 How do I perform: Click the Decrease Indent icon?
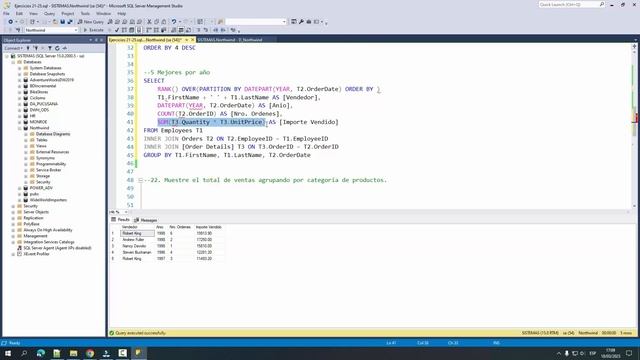tap(216, 30)
